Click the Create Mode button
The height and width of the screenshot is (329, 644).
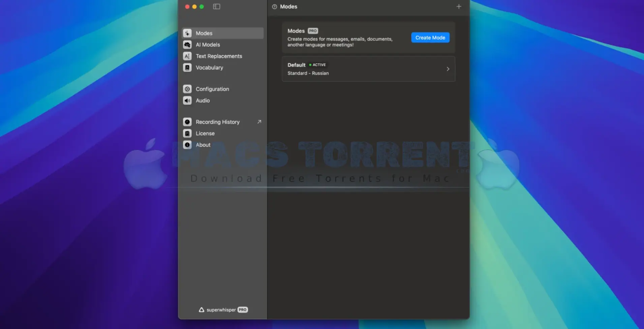pyautogui.click(x=430, y=37)
